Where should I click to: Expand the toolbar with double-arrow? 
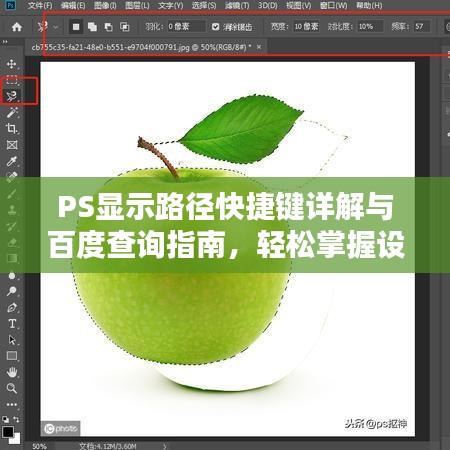5,42
